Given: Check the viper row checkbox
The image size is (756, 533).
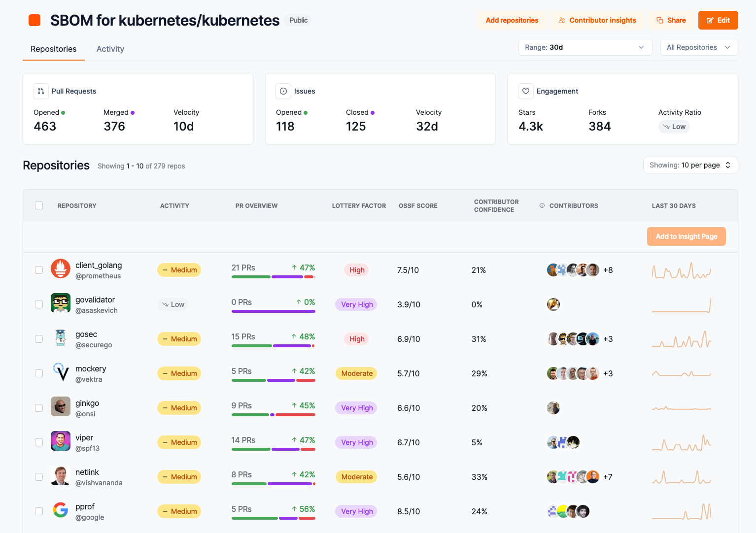Looking at the screenshot, I should [x=39, y=442].
